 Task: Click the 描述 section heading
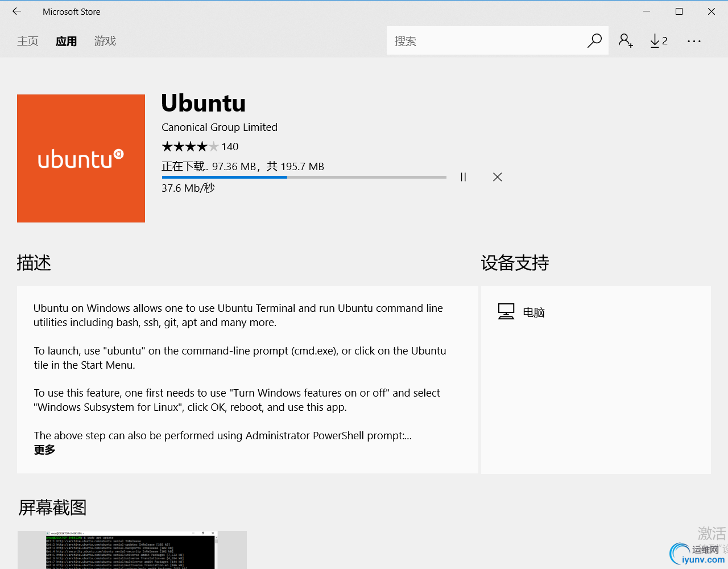34,263
